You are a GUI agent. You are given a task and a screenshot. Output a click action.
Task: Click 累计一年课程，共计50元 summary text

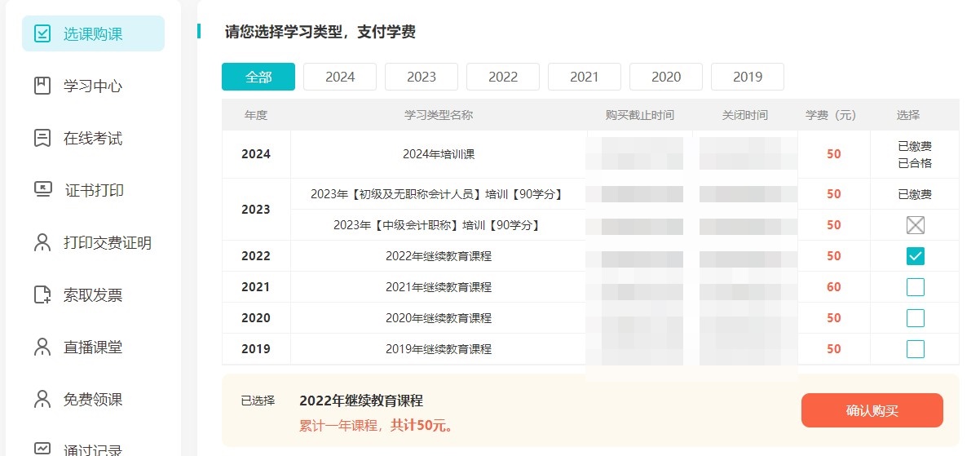coord(377,425)
